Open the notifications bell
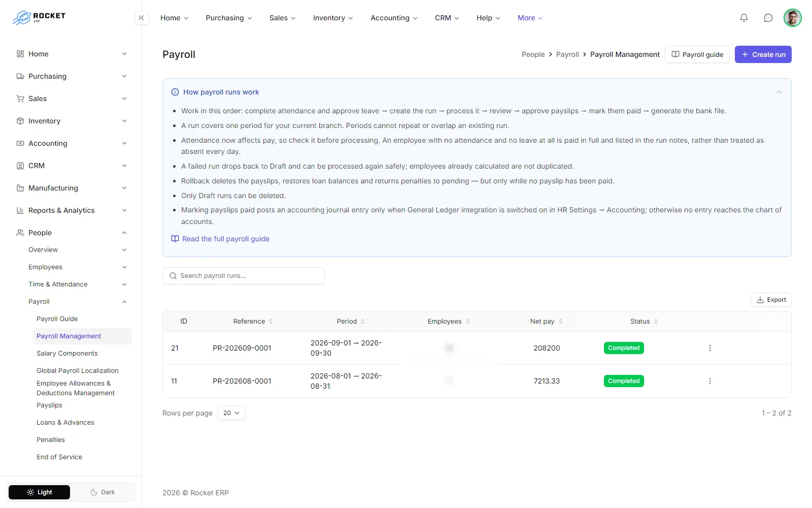The image size is (812, 508). pyautogui.click(x=744, y=18)
